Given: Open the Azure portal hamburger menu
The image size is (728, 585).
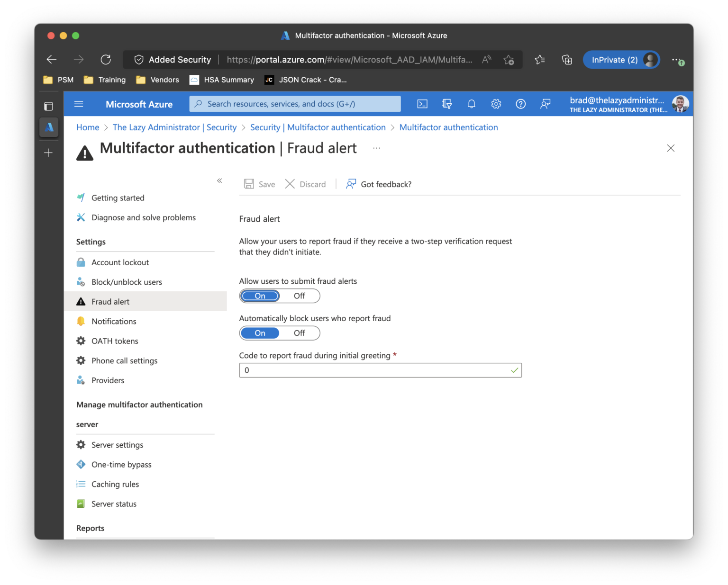Looking at the screenshot, I should (79, 104).
